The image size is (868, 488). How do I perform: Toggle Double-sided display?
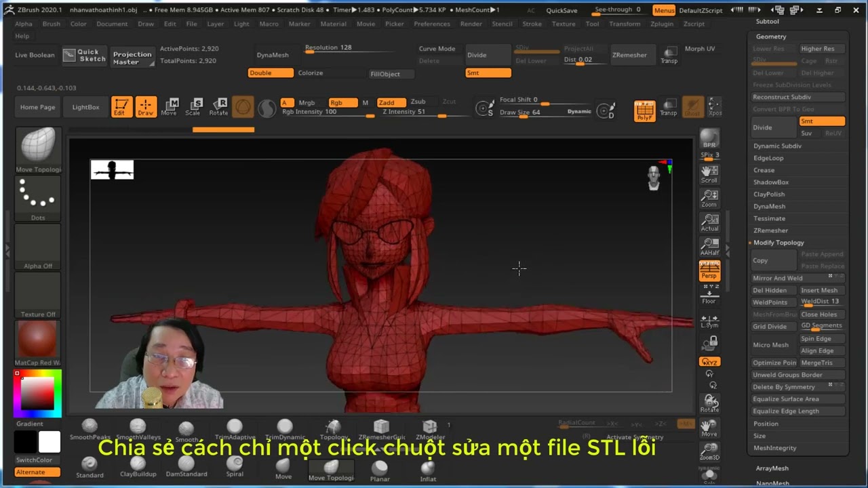[x=271, y=73]
